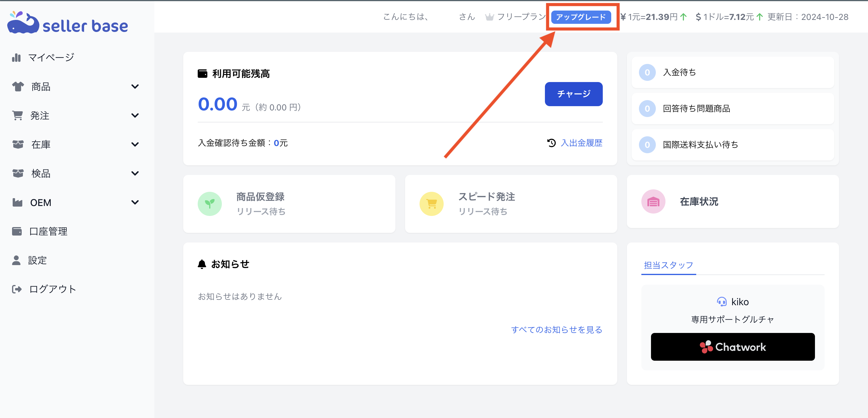Click the アップグレード button
This screenshot has width=868, height=418.
[x=582, y=17]
